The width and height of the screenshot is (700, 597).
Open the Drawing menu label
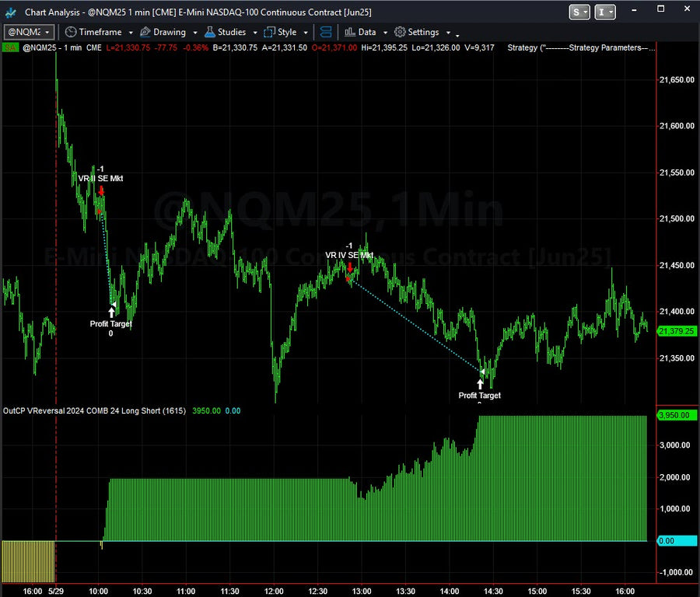pos(170,32)
